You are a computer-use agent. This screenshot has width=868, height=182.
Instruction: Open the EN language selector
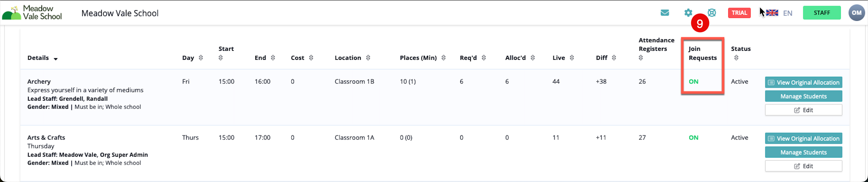(787, 13)
